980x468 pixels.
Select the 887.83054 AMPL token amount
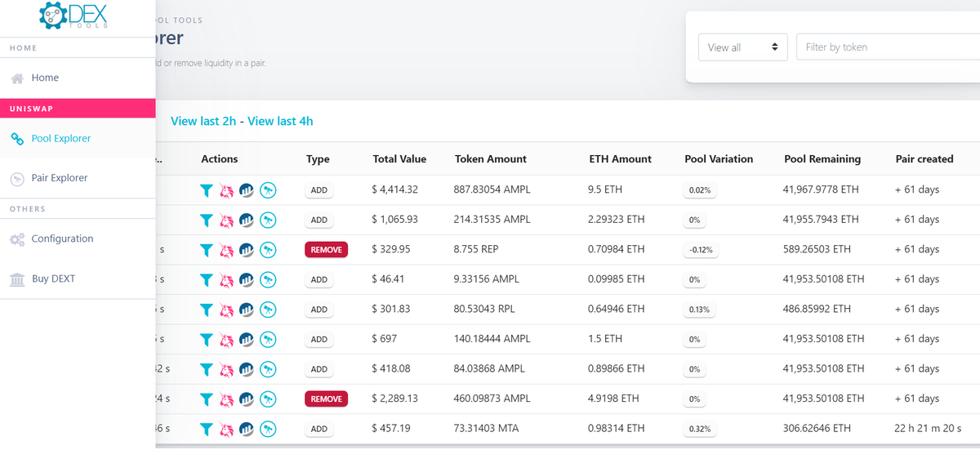[492, 189]
